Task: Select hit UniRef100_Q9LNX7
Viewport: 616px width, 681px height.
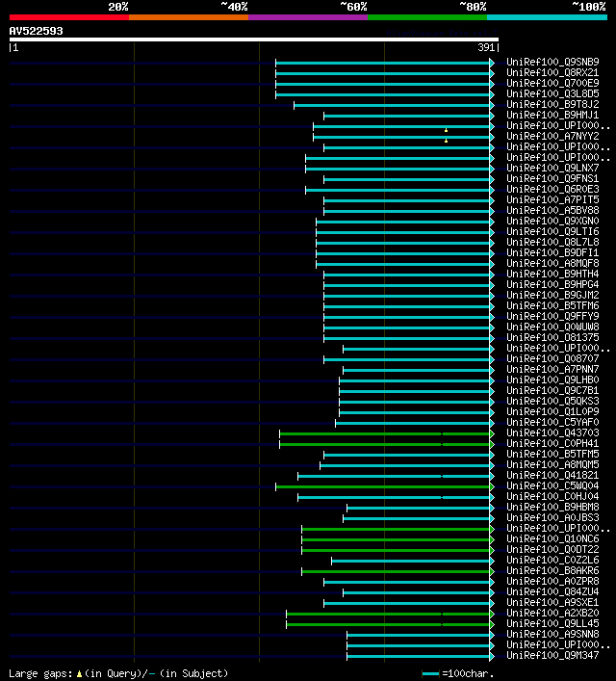Action: pos(552,168)
